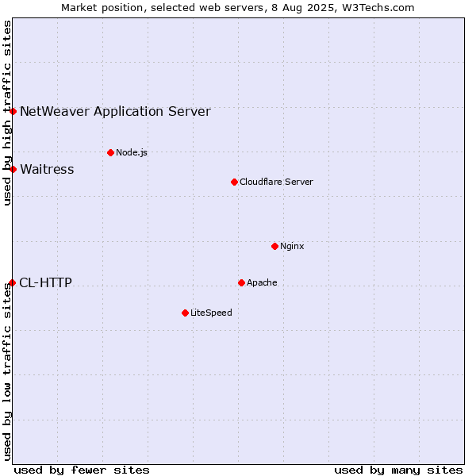Click the 'Waitress' label text
The height and width of the screenshot is (476, 476).
click(47, 170)
